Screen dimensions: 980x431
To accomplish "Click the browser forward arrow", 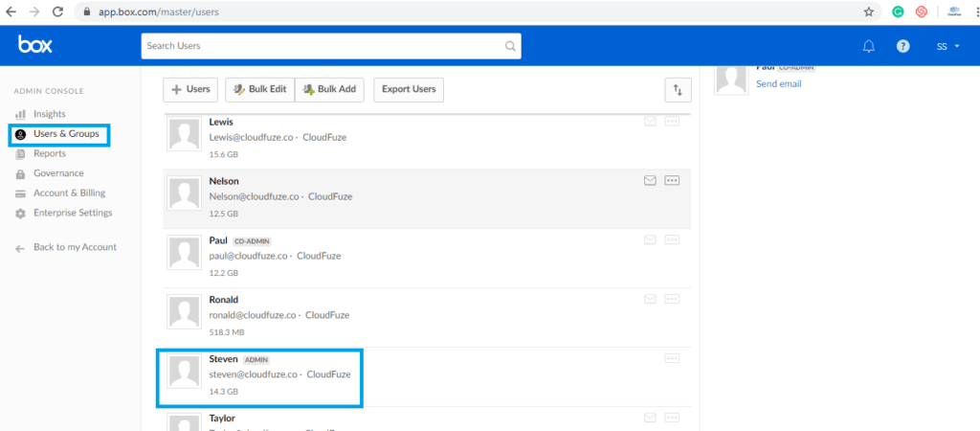I will [34, 11].
